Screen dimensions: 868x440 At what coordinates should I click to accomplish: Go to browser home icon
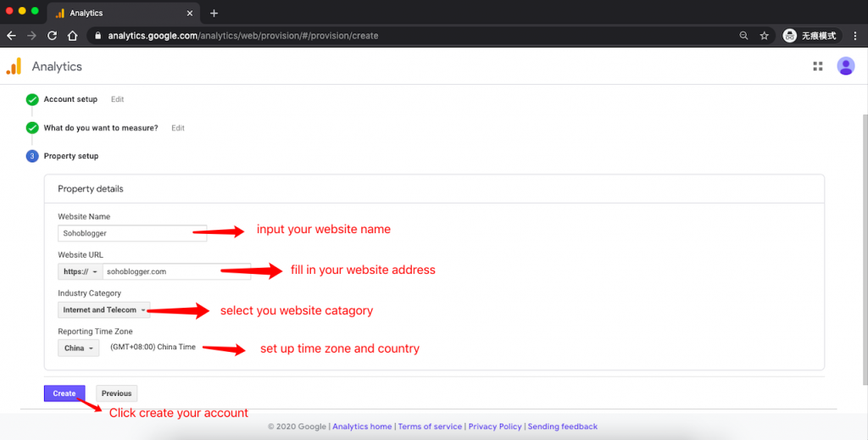pos(73,36)
